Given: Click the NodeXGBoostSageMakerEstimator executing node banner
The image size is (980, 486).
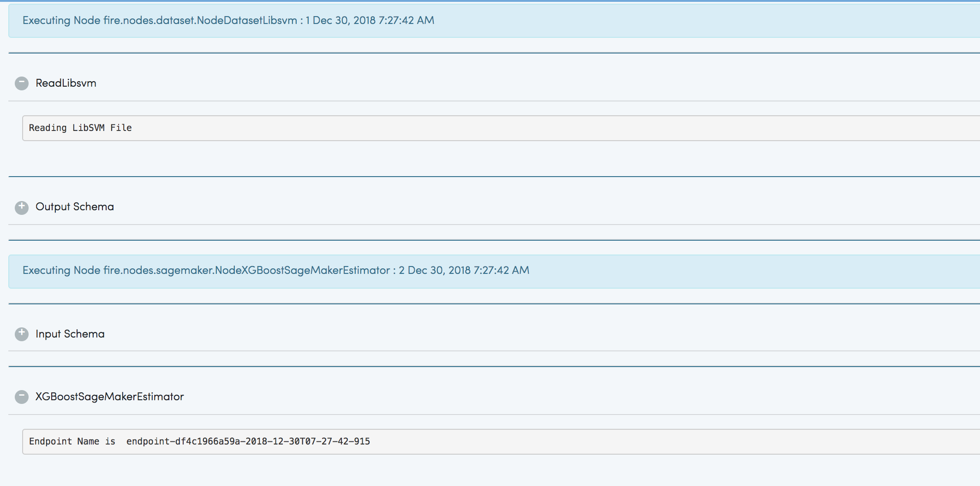Looking at the screenshot, I should point(494,271).
